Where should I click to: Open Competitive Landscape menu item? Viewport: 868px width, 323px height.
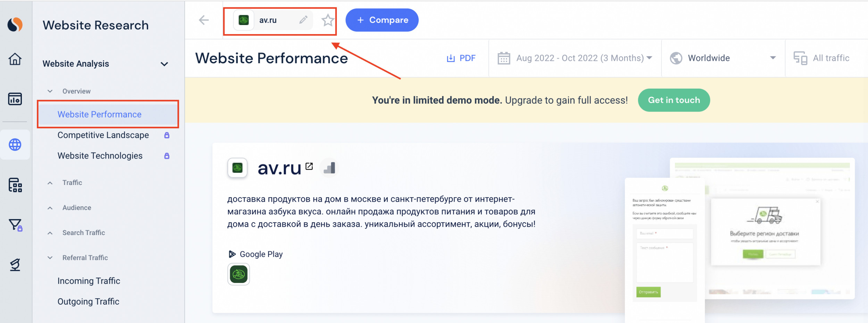103,135
